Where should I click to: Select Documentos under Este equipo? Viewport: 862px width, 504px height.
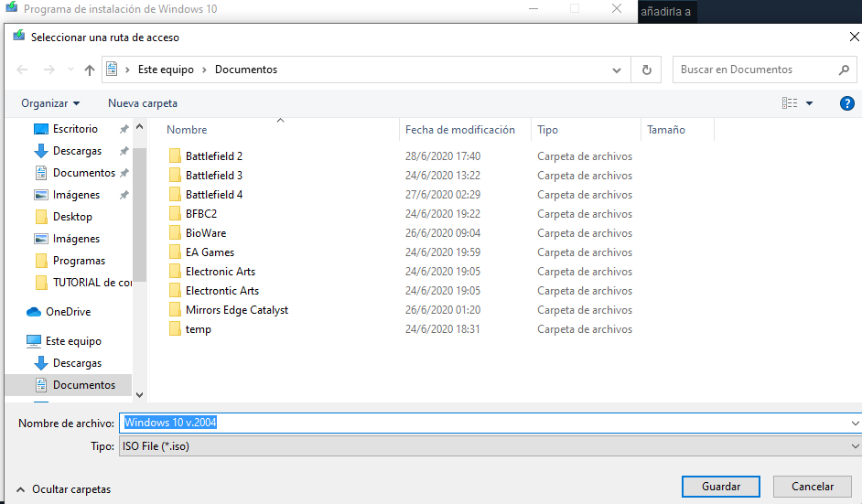point(83,385)
